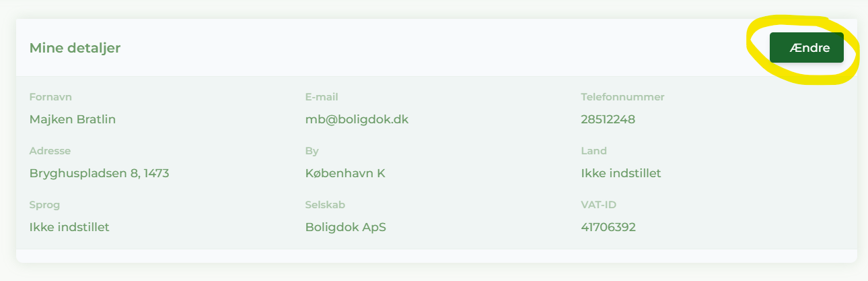Click the address Bryghuspladsen 8, 1473

[99, 173]
